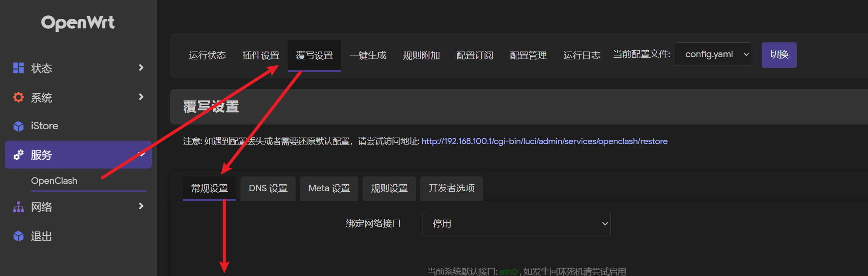Open the 插件设置 tab
Screen dimensions: 868x276
[261, 55]
